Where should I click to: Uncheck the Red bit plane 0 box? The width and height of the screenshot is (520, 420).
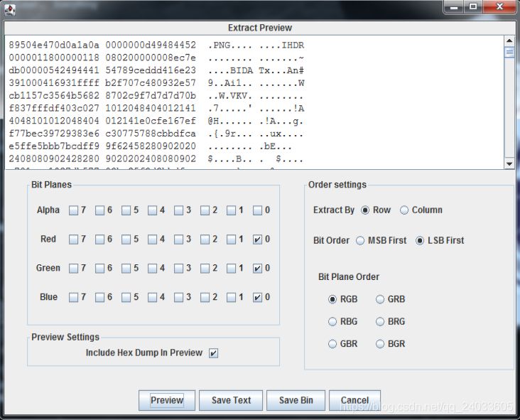257,239
